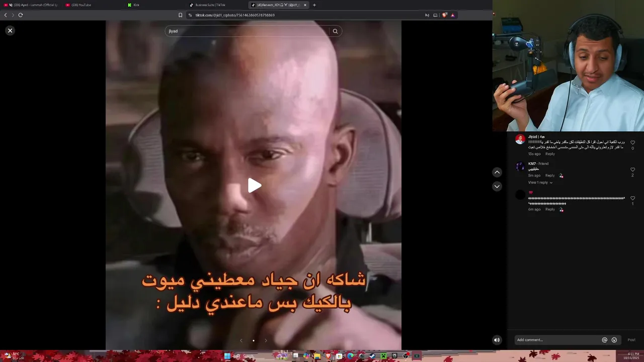
Task: Go to the previous post using the up chevron
Action: (497, 172)
